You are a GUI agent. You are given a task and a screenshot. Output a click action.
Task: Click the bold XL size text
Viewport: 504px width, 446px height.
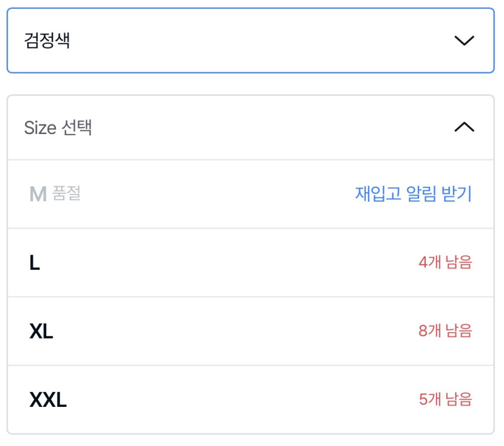point(41,332)
